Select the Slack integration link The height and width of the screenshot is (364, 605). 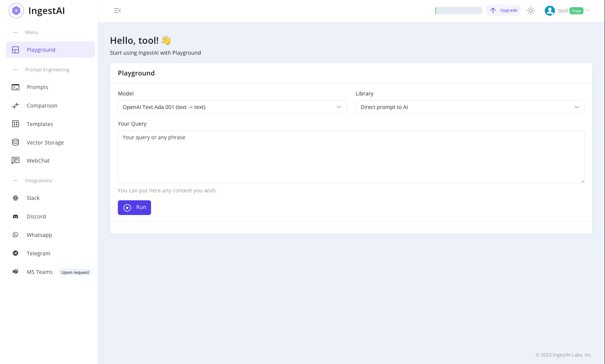50,198
